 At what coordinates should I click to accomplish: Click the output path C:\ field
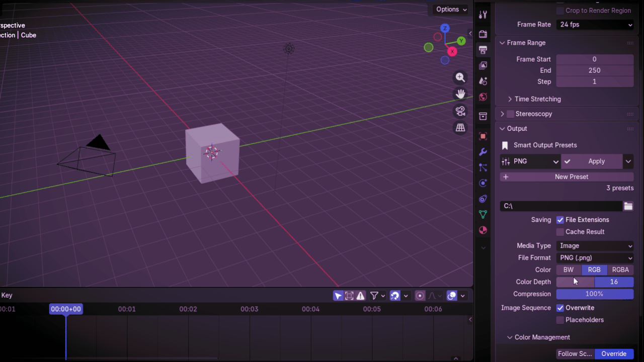[561, 206]
